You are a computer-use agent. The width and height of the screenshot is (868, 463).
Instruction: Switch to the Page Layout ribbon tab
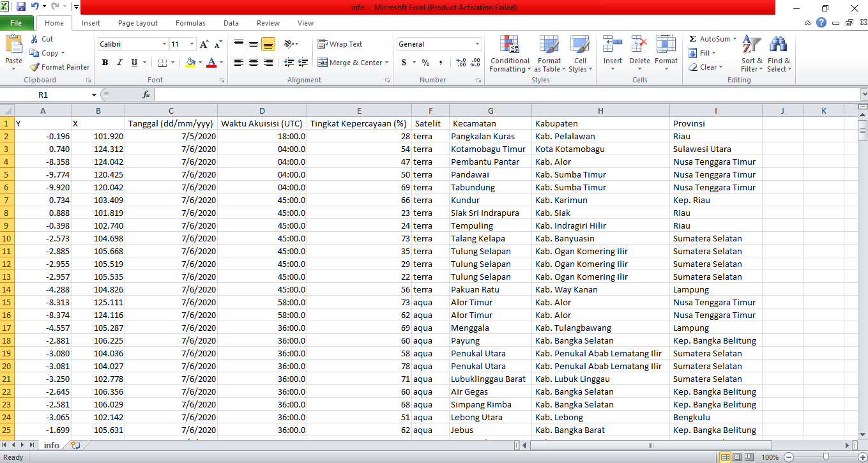[138, 23]
